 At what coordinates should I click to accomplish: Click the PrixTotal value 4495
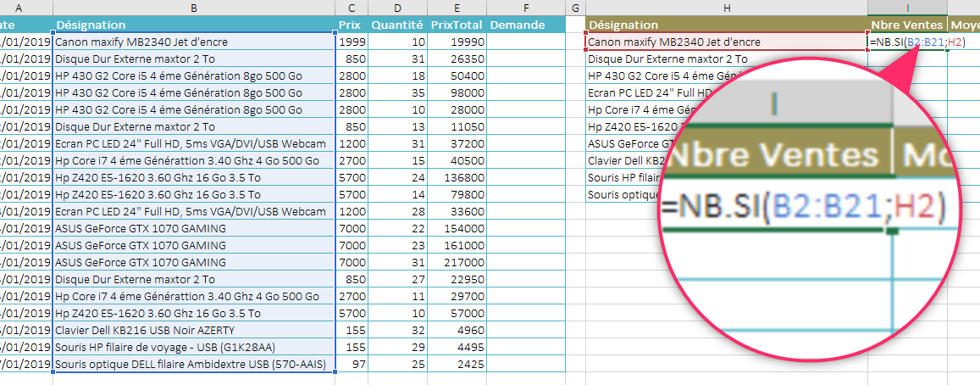[x=457, y=347]
